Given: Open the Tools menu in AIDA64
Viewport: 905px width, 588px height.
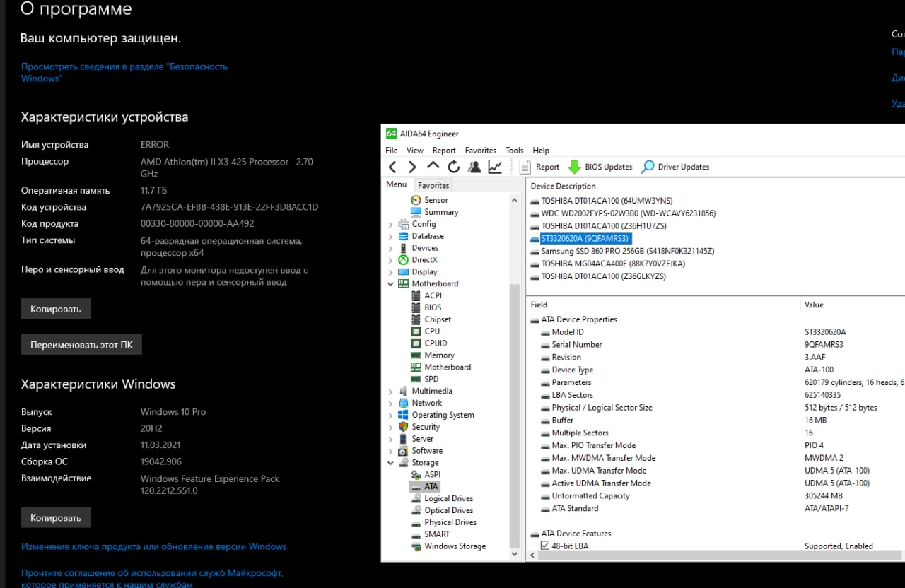Looking at the screenshot, I should pyautogui.click(x=515, y=150).
